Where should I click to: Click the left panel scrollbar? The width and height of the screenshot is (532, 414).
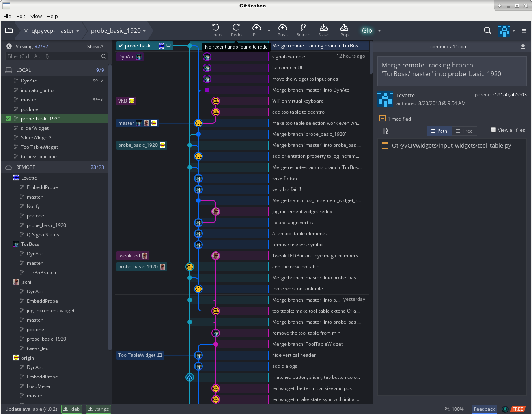(x=110, y=207)
